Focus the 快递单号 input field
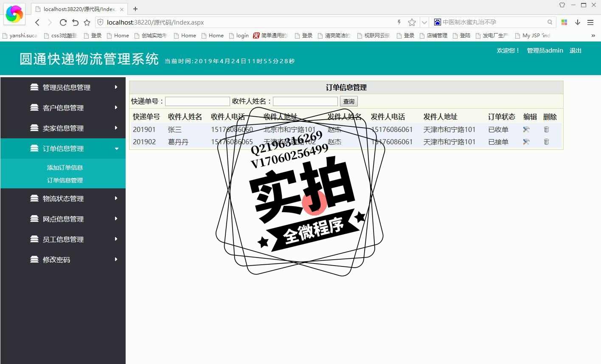 pyautogui.click(x=197, y=101)
